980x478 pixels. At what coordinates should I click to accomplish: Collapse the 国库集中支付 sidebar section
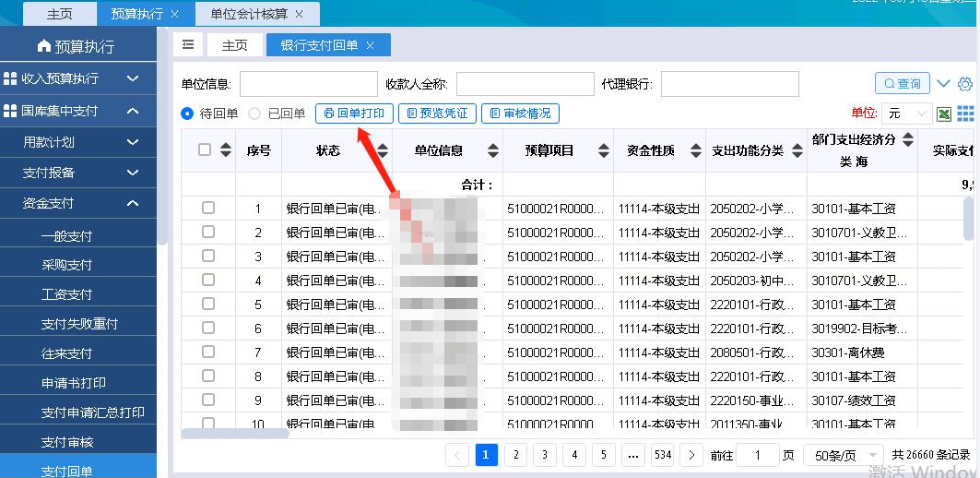pyautogui.click(x=133, y=111)
